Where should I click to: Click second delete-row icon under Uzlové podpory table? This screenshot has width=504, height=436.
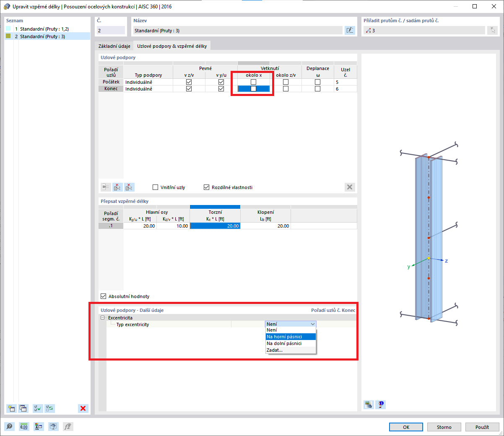click(129, 187)
